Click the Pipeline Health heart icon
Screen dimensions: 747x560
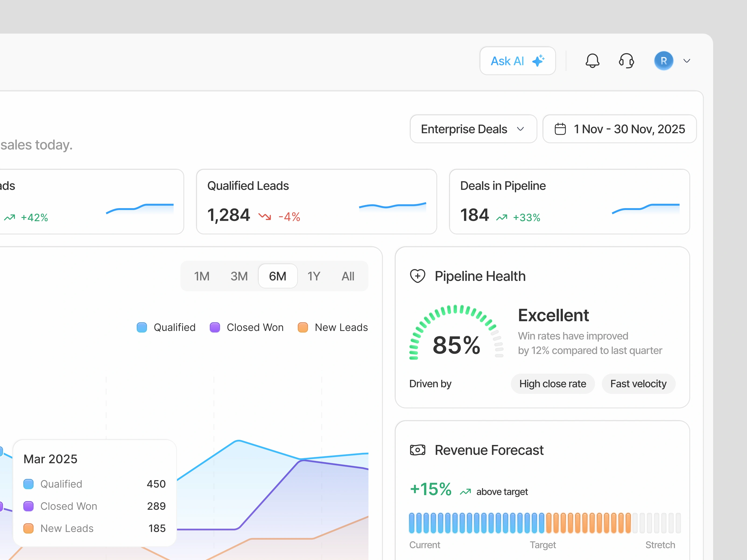pos(417,276)
